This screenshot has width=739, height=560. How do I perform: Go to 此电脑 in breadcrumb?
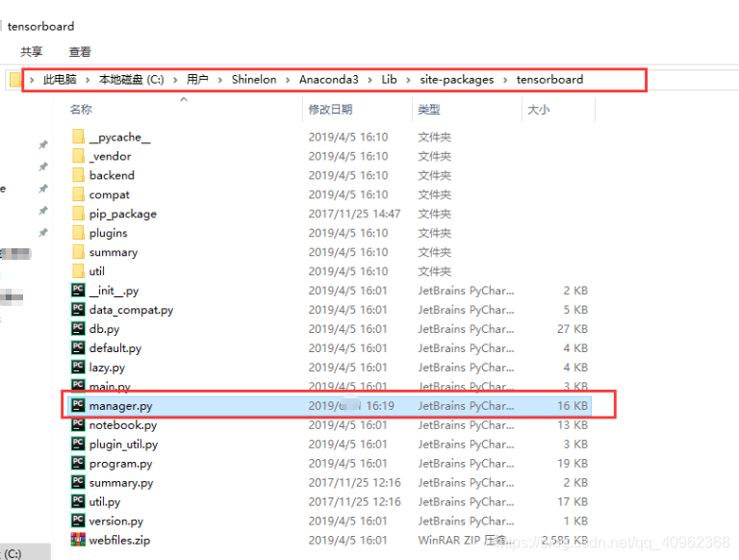(x=60, y=79)
